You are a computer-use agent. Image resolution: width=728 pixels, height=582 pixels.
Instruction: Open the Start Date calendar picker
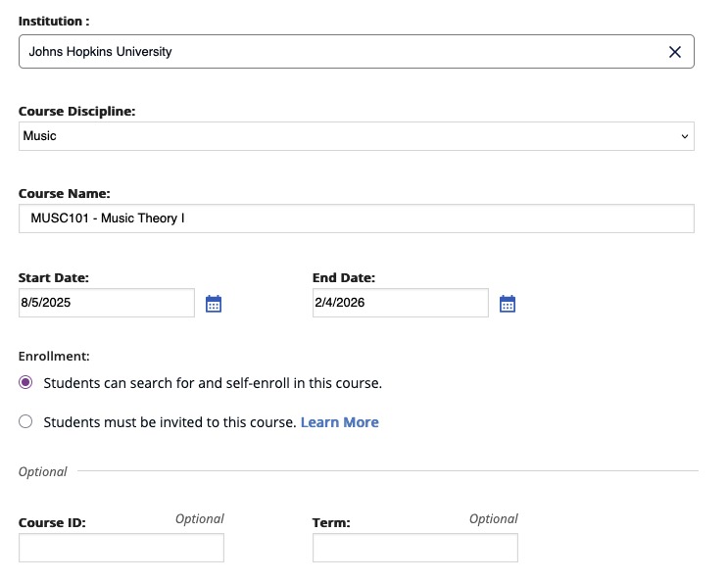point(214,304)
